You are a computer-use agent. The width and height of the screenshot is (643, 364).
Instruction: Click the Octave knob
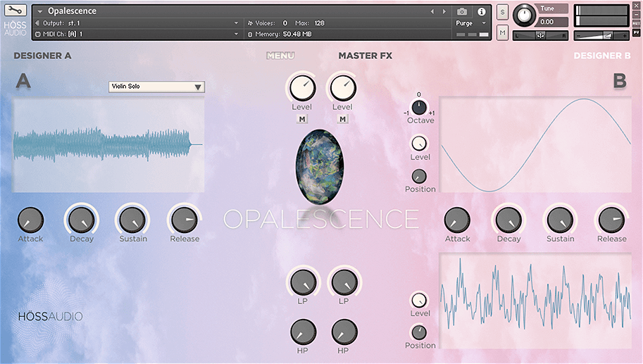click(x=419, y=108)
